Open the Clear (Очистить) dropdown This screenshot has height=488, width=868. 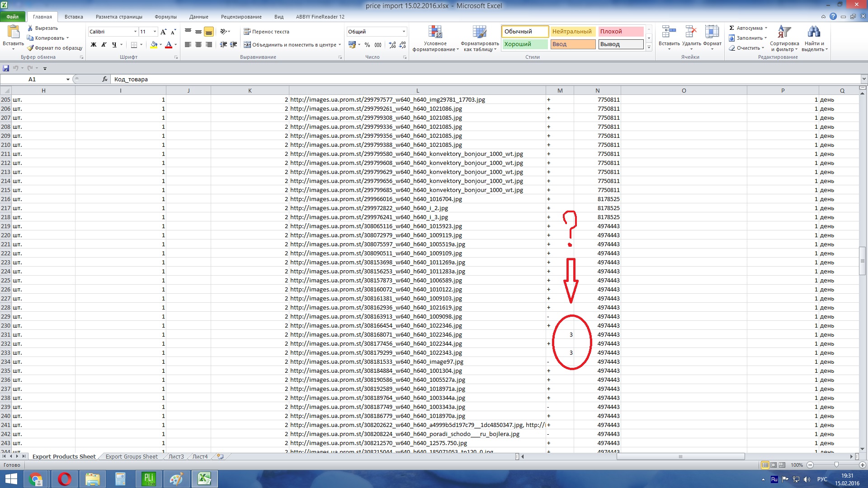[x=746, y=48]
